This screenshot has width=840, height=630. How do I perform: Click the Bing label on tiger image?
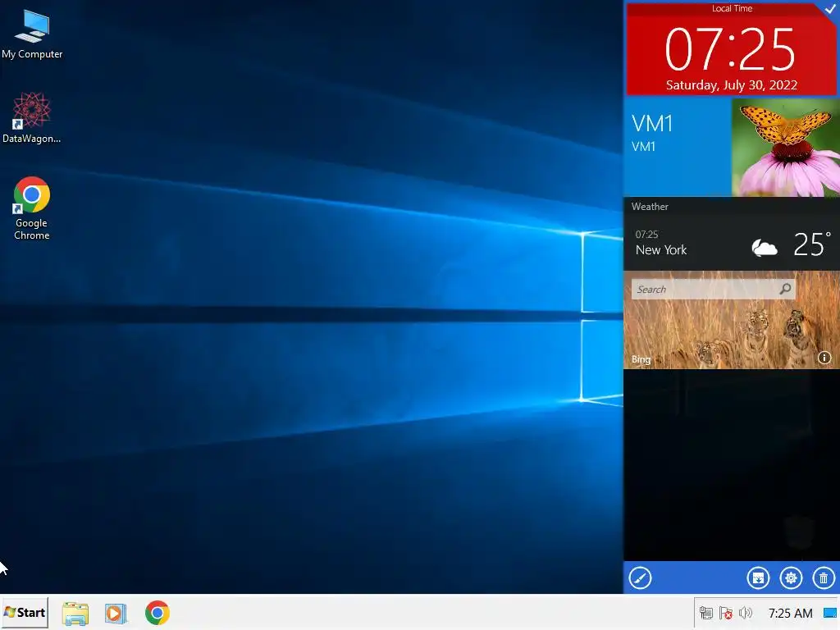click(641, 359)
